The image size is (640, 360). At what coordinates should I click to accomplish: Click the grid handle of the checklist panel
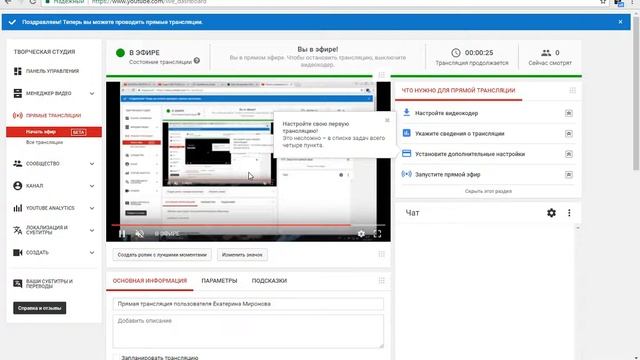click(573, 90)
